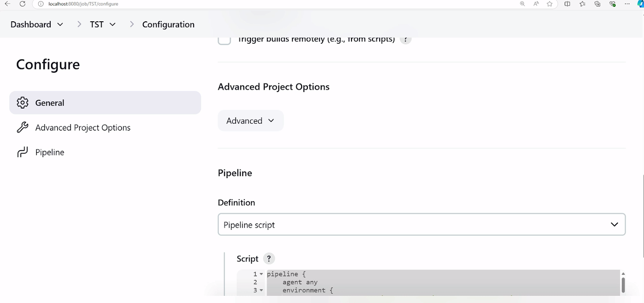This screenshot has width=644, height=303.
Task: Click the wrench icon for Advanced Project Options
Action: 23,127
